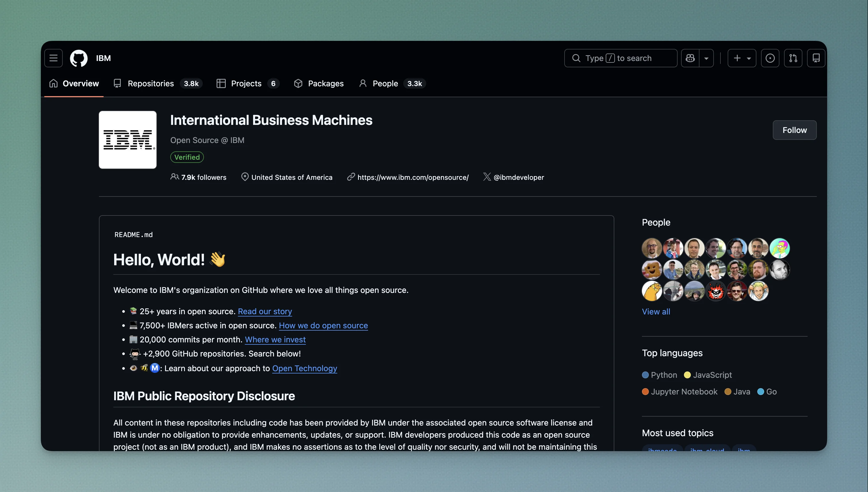This screenshot has width=868, height=492.
Task: Select the Overview tab home icon
Action: tap(53, 83)
